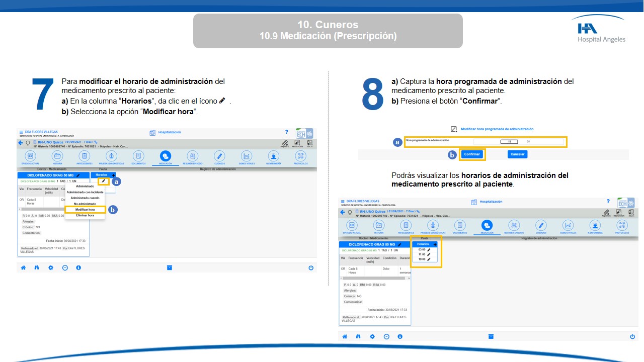Open the hamburger menu in step 7 screenshot

pos(21,132)
